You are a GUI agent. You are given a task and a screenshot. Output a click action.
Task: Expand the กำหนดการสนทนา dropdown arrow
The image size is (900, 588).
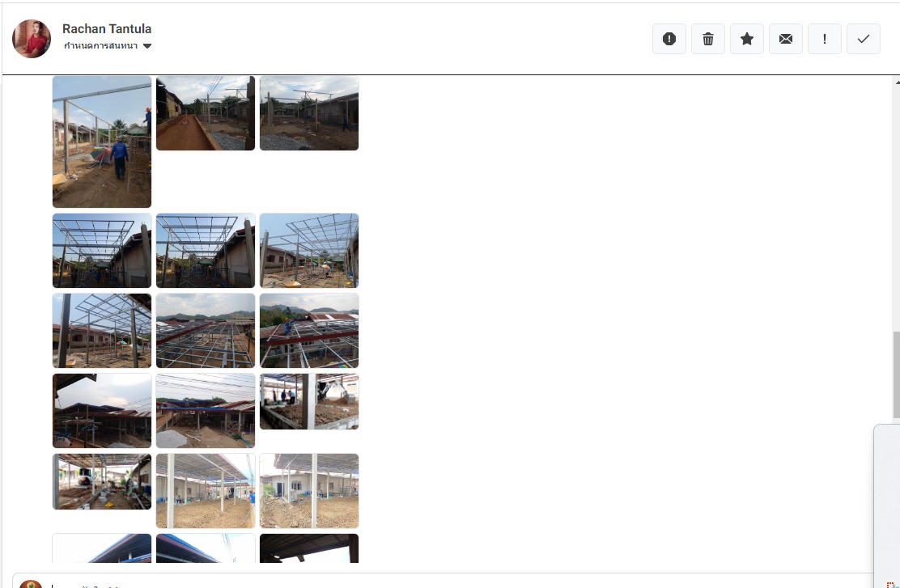coord(147,46)
